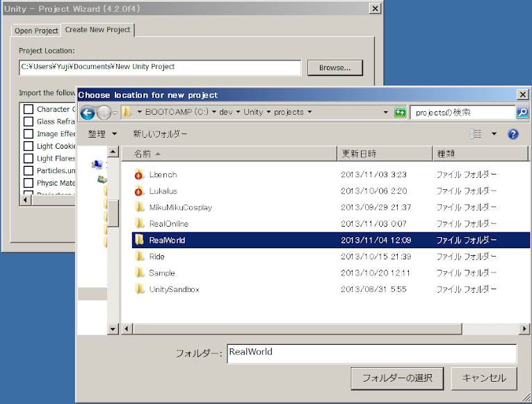Click scroll-left arrow in package list
Screen dimensions: 532x404
[x=26, y=200]
